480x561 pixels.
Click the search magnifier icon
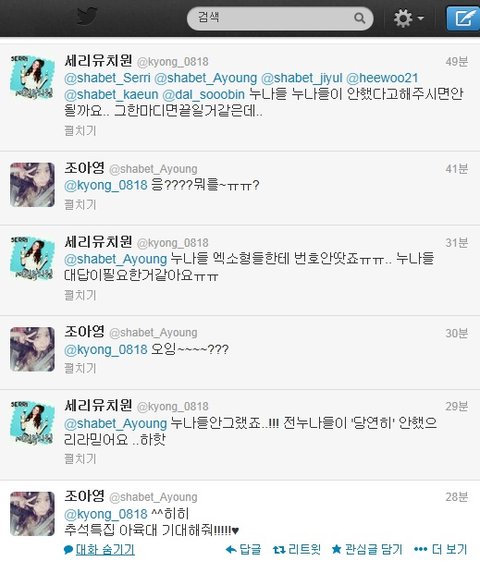click(359, 18)
